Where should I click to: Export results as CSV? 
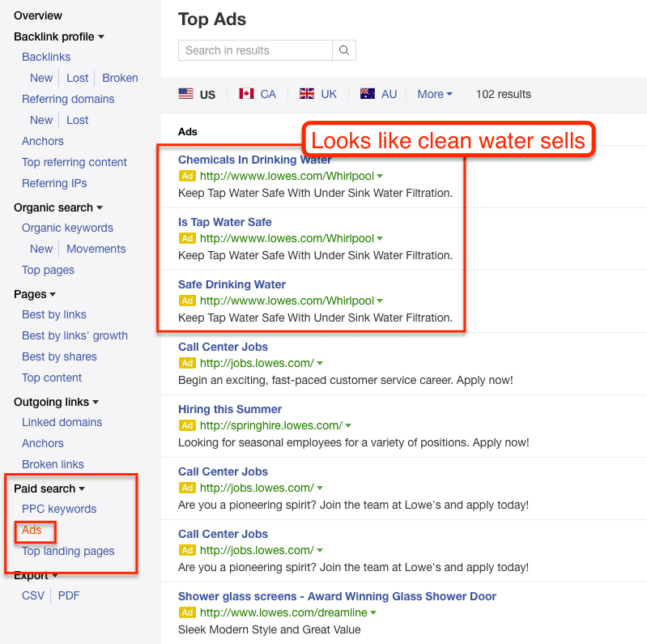[x=33, y=595]
